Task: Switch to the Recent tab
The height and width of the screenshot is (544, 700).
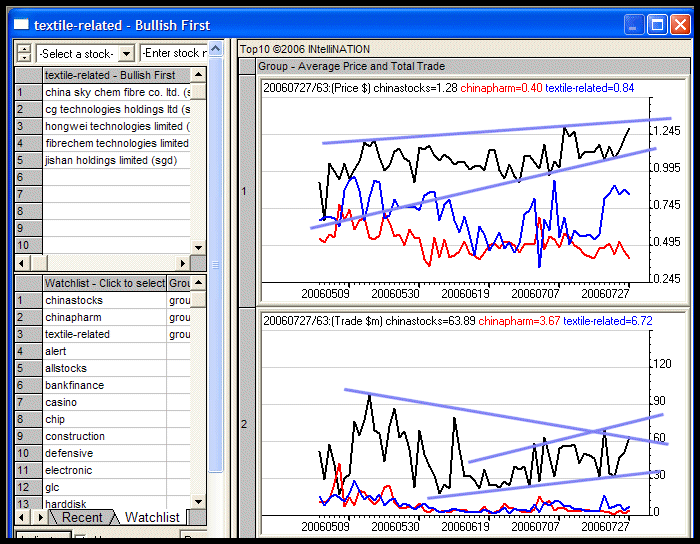Action: tap(82, 517)
